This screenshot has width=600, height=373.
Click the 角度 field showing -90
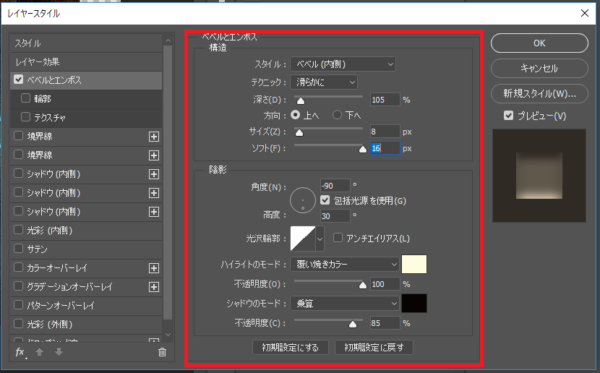point(335,186)
